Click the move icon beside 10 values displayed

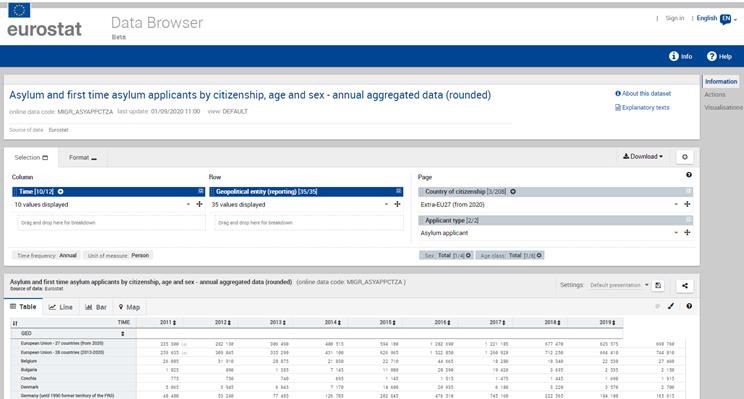(x=199, y=204)
